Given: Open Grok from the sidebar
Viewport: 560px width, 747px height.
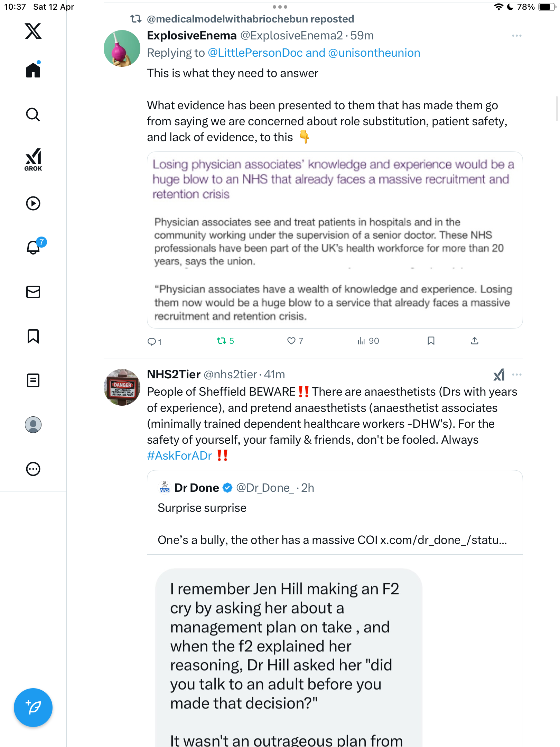Looking at the screenshot, I should point(33,159).
